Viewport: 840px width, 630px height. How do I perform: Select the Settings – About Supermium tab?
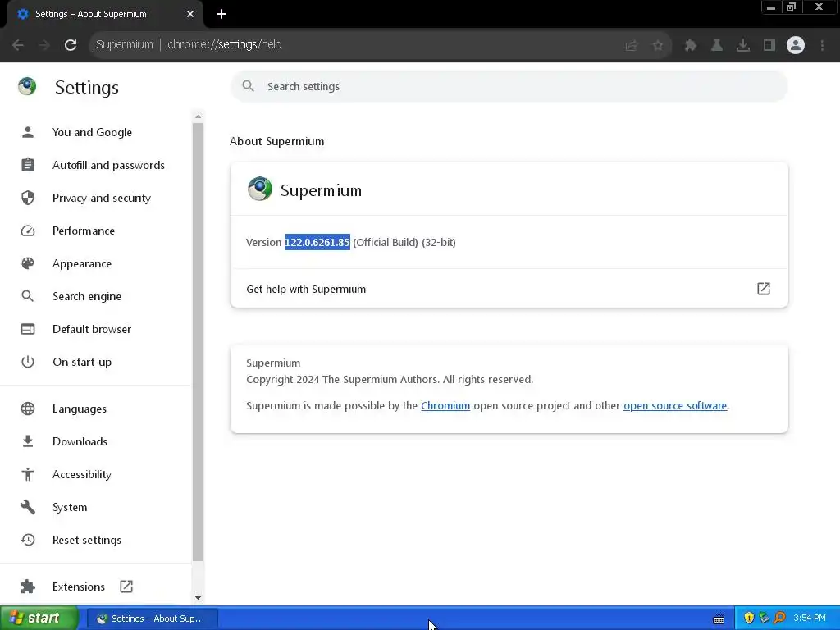pos(105,15)
